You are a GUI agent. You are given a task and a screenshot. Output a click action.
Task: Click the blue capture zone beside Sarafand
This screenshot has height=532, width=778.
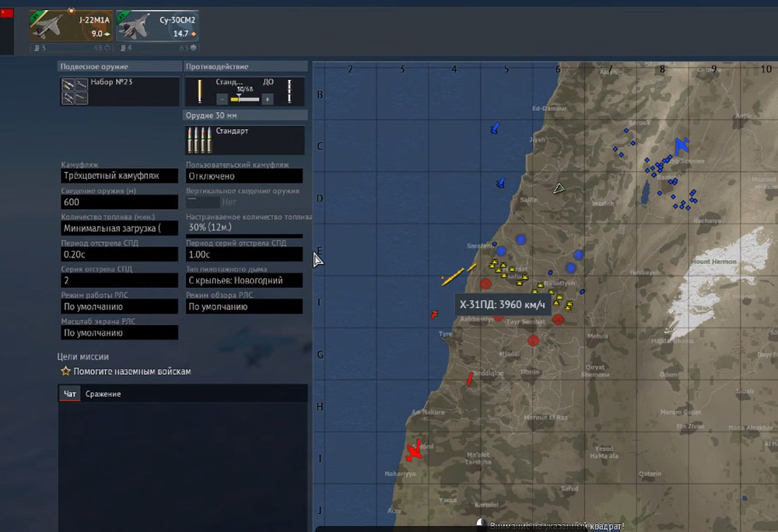[x=501, y=251]
